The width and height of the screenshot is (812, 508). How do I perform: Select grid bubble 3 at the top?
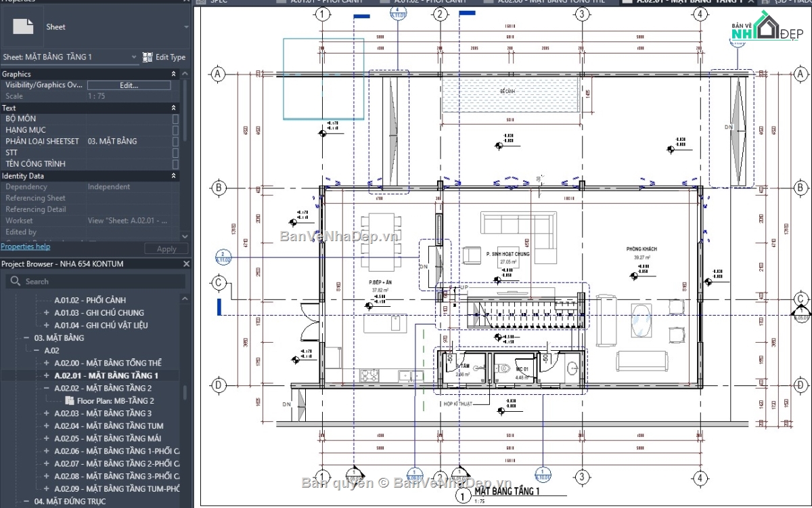(x=583, y=14)
